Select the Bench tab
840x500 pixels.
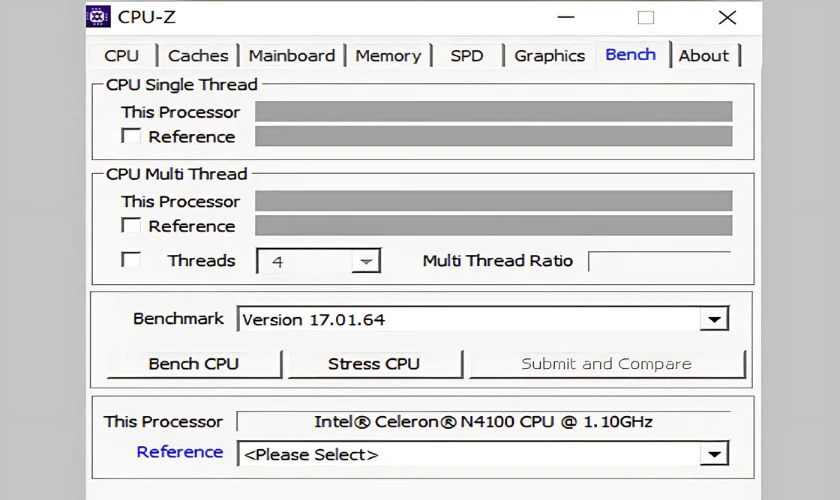[x=631, y=55]
